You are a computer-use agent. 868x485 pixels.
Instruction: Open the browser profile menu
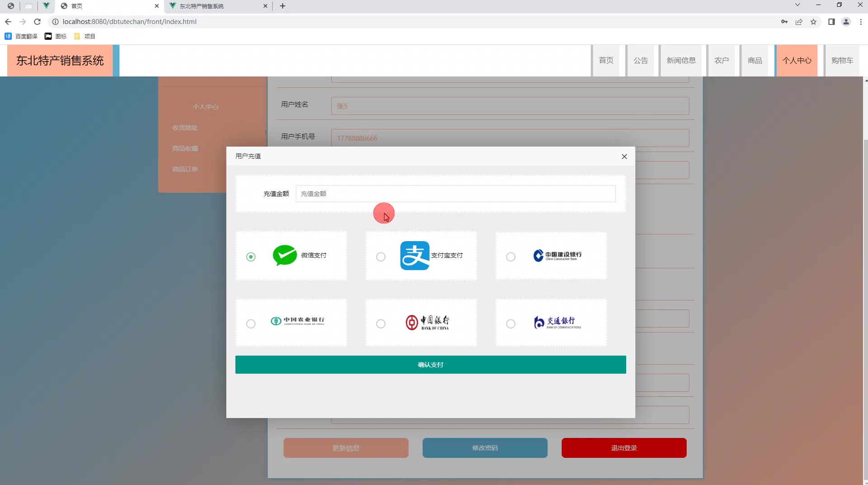(846, 22)
